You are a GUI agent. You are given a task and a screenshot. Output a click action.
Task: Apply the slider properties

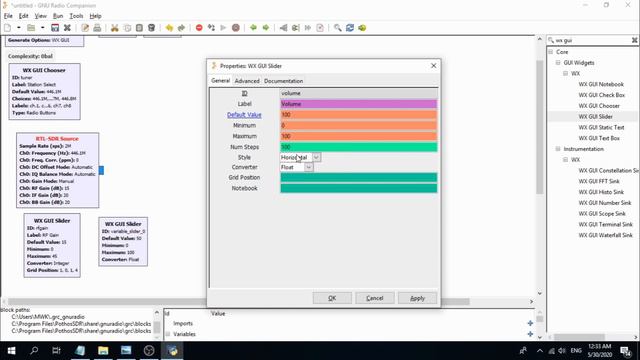point(418,298)
